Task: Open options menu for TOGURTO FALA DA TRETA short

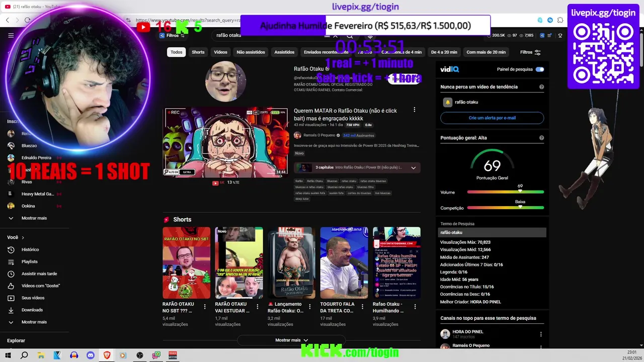Action: 362,307
